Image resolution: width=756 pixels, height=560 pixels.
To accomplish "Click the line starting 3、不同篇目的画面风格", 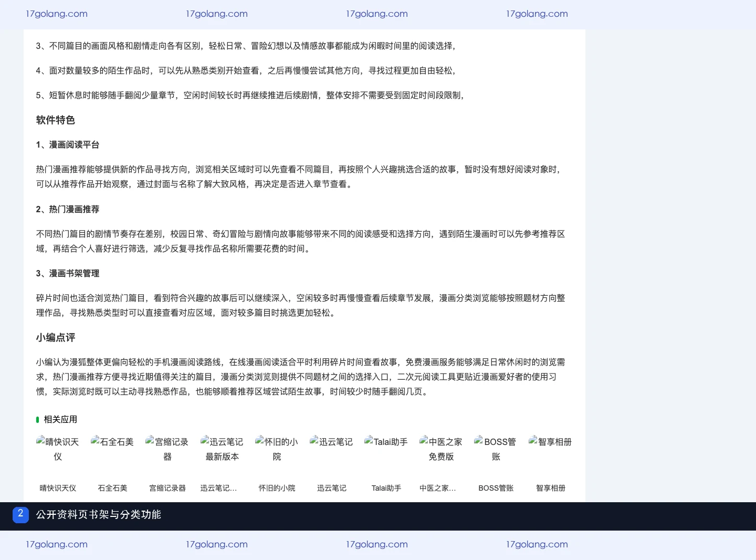I will pyautogui.click(x=246, y=46).
